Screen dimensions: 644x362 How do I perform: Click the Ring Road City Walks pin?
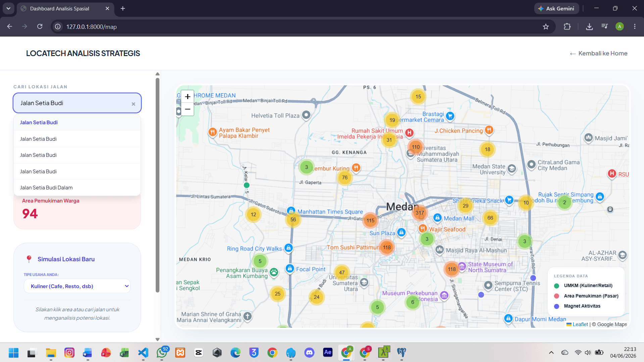(x=289, y=248)
